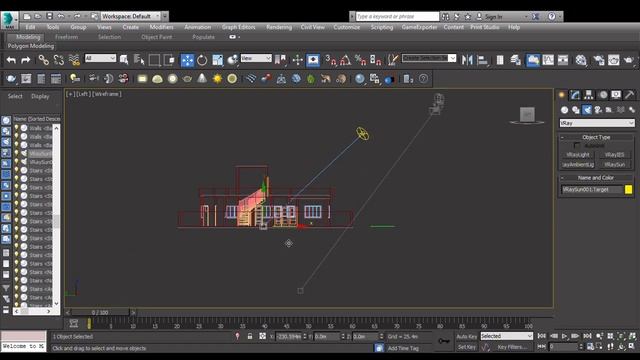Click the Align tool icon
The height and width of the screenshot is (360, 640).
click(x=482, y=60)
